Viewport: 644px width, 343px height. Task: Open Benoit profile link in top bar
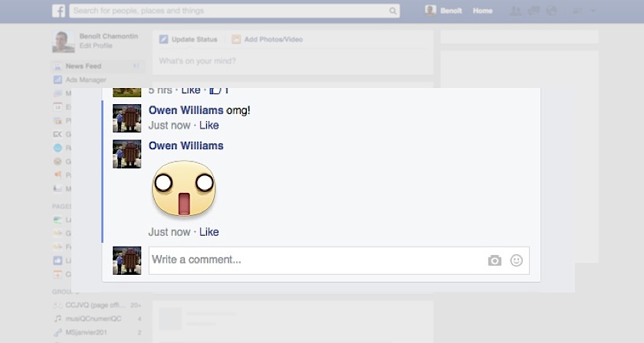point(444,11)
